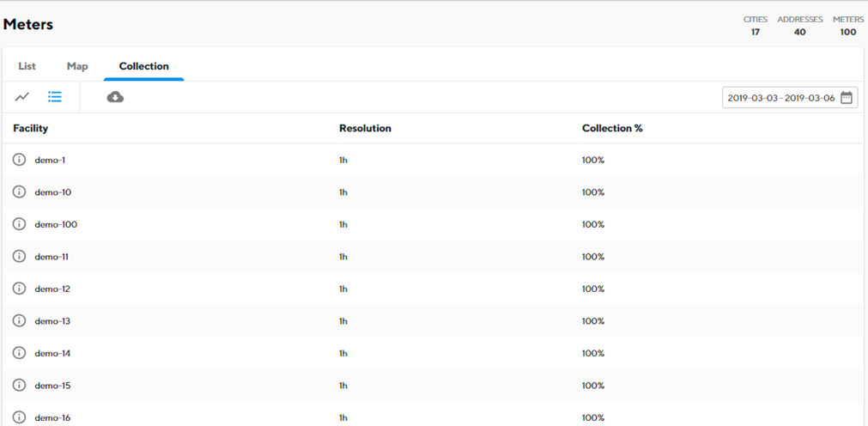Show info for demo-100 facility
The width and height of the screenshot is (868, 426).
coord(20,224)
